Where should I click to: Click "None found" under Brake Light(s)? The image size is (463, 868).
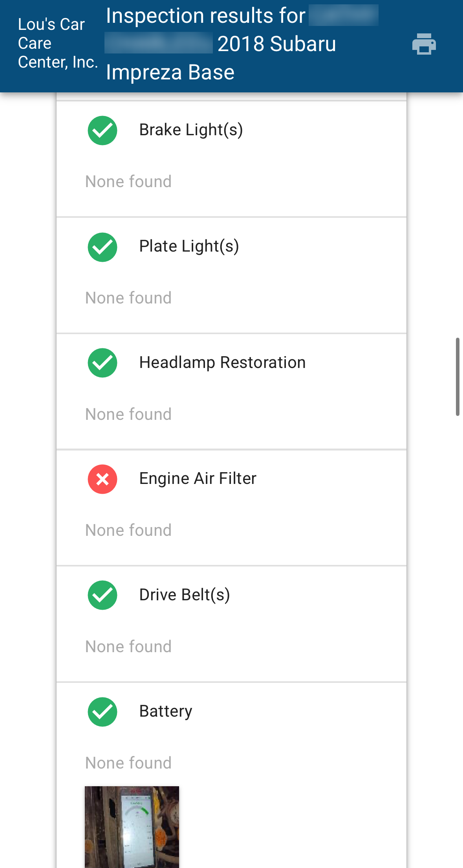tap(128, 182)
